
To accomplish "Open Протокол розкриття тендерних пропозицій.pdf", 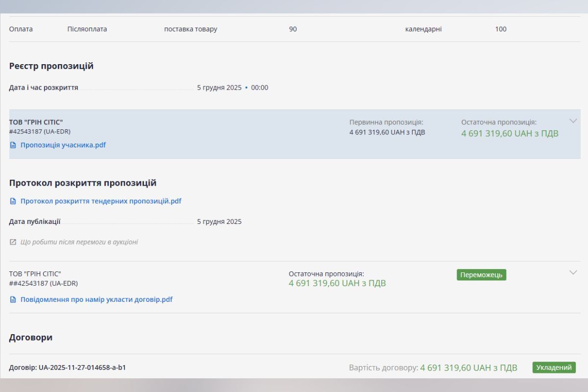I will [100, 201].
